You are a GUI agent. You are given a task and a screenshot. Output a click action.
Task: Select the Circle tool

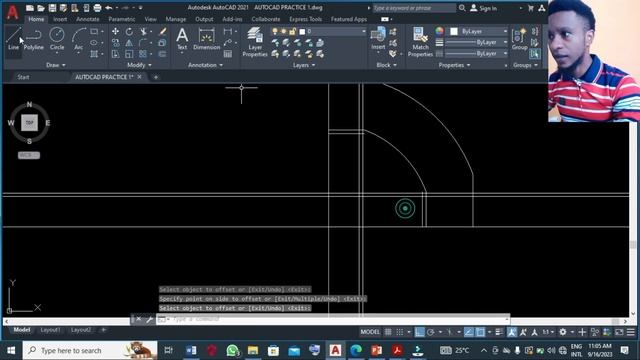57,39
